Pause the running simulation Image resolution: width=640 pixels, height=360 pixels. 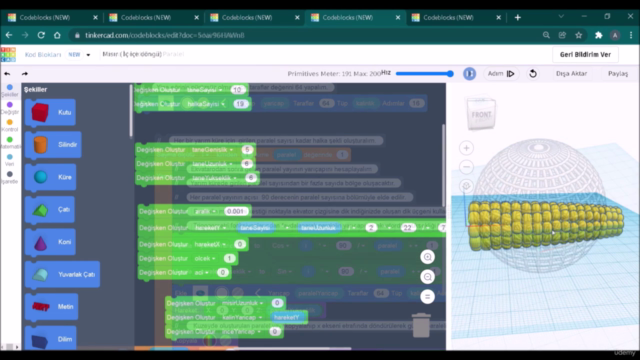pyautogui.click(x=469, y=73)
